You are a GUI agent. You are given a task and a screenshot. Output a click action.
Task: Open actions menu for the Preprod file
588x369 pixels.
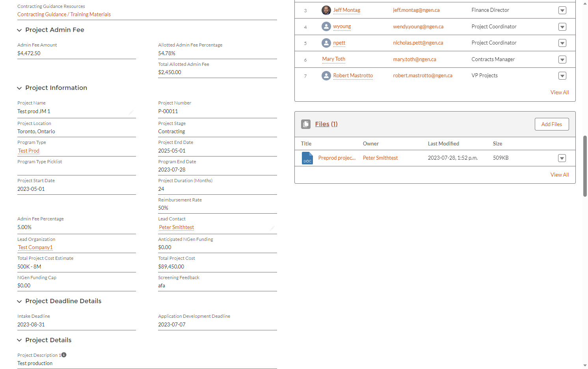click(x=562, y=158)
